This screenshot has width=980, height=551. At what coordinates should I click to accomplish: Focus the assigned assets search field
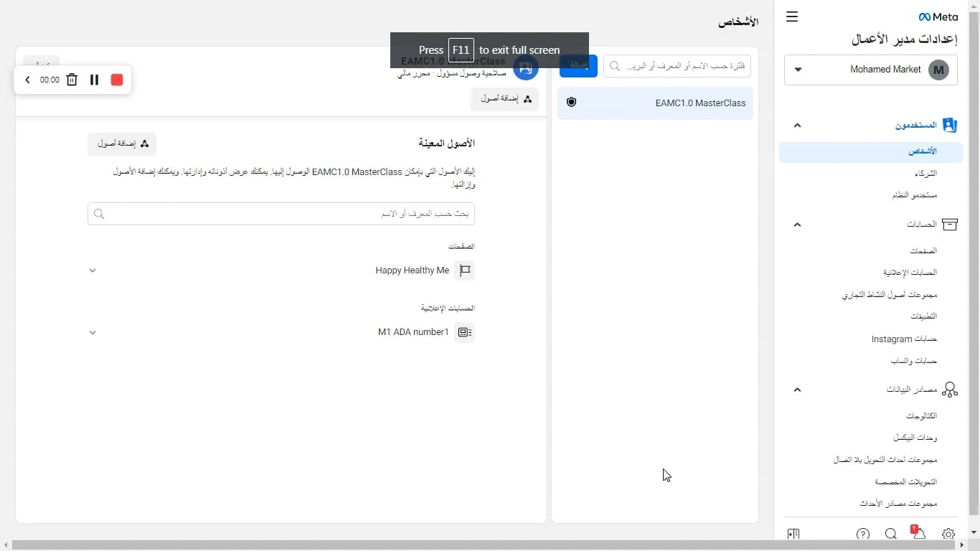(281, 214)
